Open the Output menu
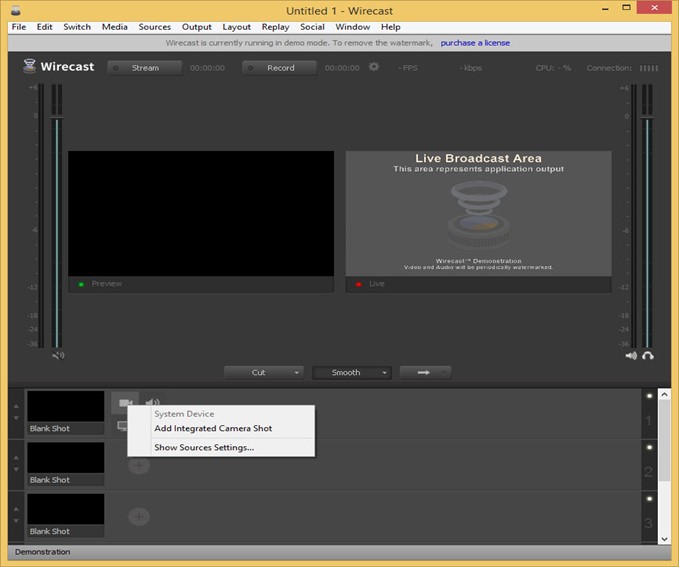679x567 pixels. 197,27
